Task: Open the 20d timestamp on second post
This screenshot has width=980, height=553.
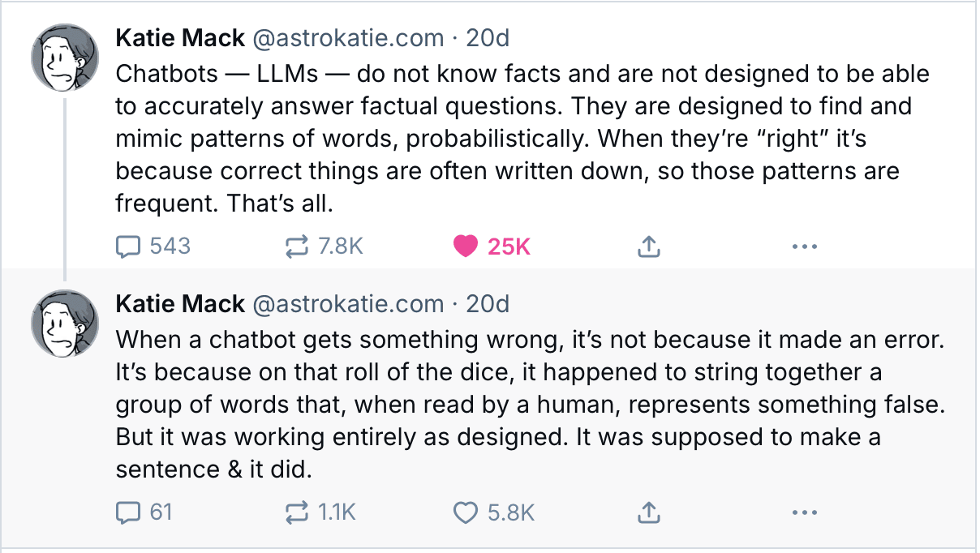Action: 488,303
